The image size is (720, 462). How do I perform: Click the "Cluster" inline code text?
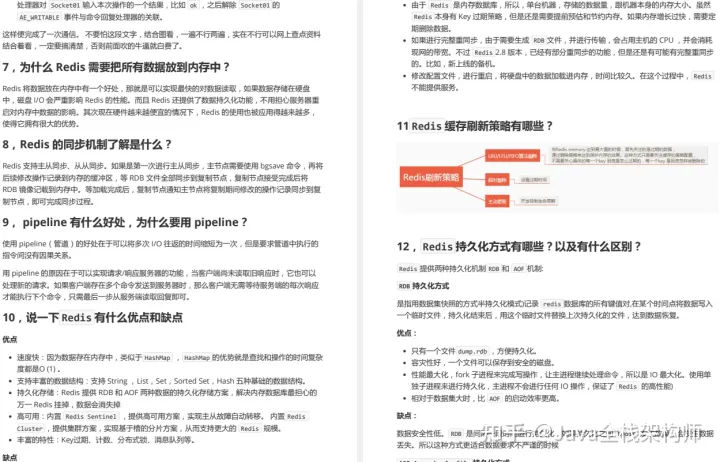[x=30, y=428]
